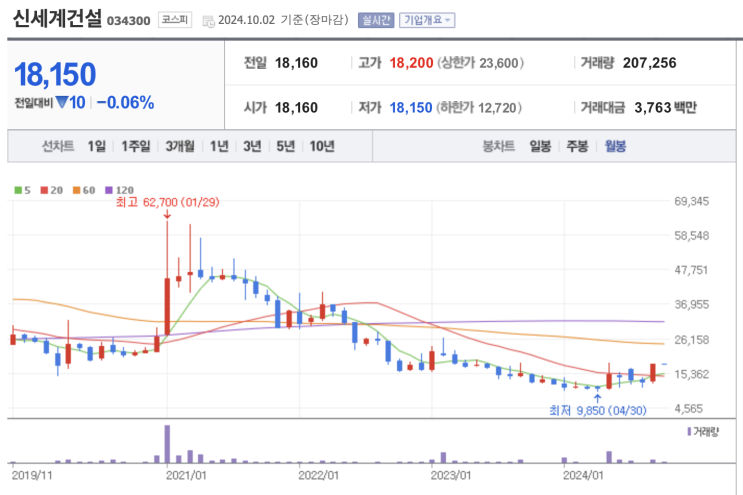Select the 1일 line chart tab

(x=97, y=146)
